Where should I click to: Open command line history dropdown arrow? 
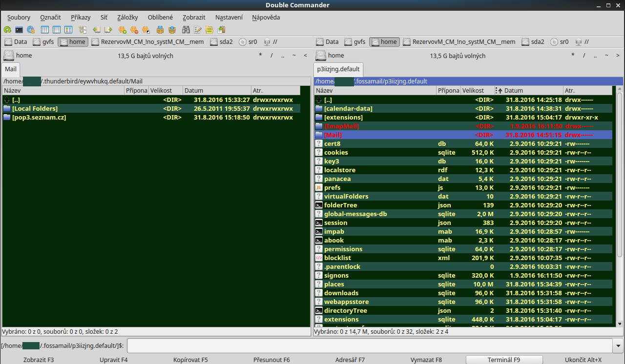point(618,346)
